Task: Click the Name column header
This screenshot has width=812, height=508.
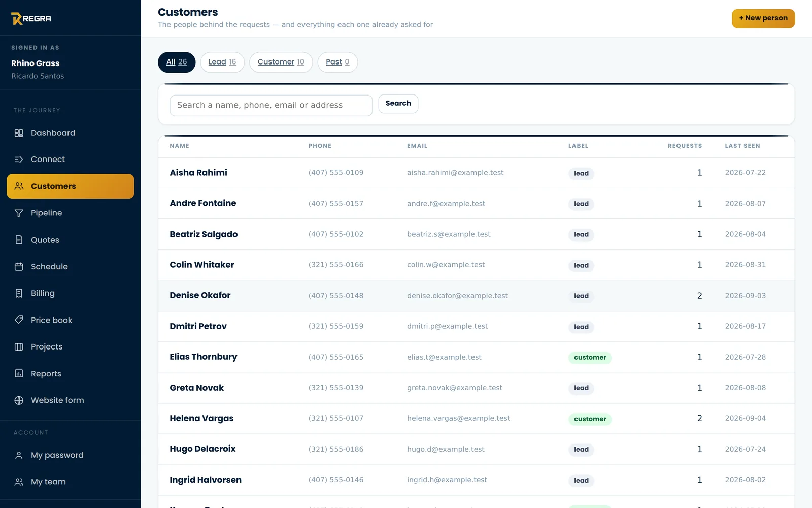Action: (179, 146)
